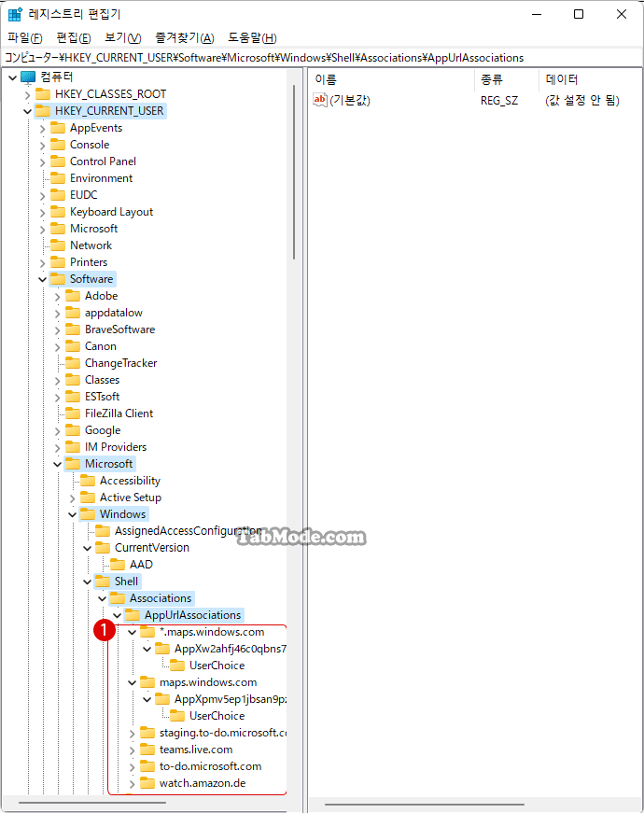Click the values pane horizontal scrollbar
The height and width of the screenshot is (813, 644).
click(424, 805)
